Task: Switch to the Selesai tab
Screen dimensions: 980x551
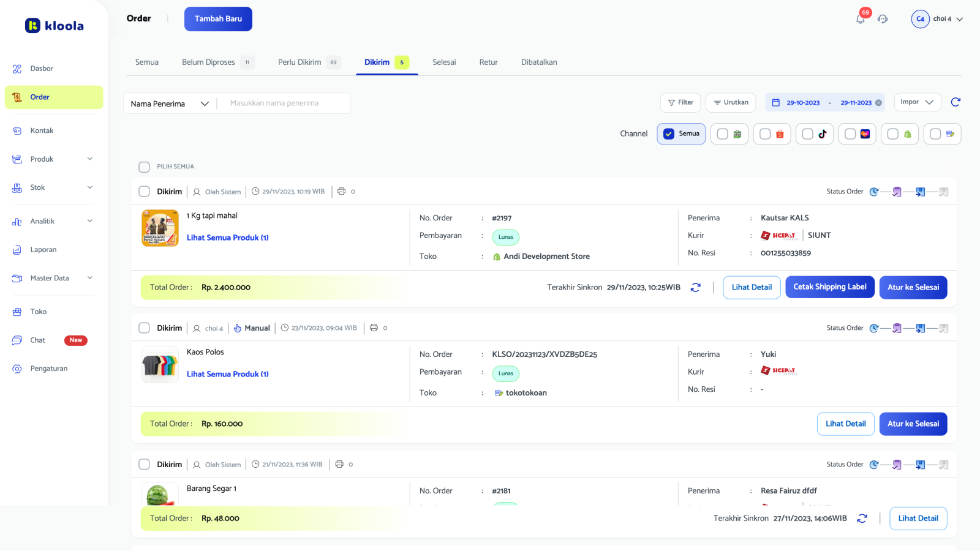Action: pyautogui.click(x=444, y=62)
